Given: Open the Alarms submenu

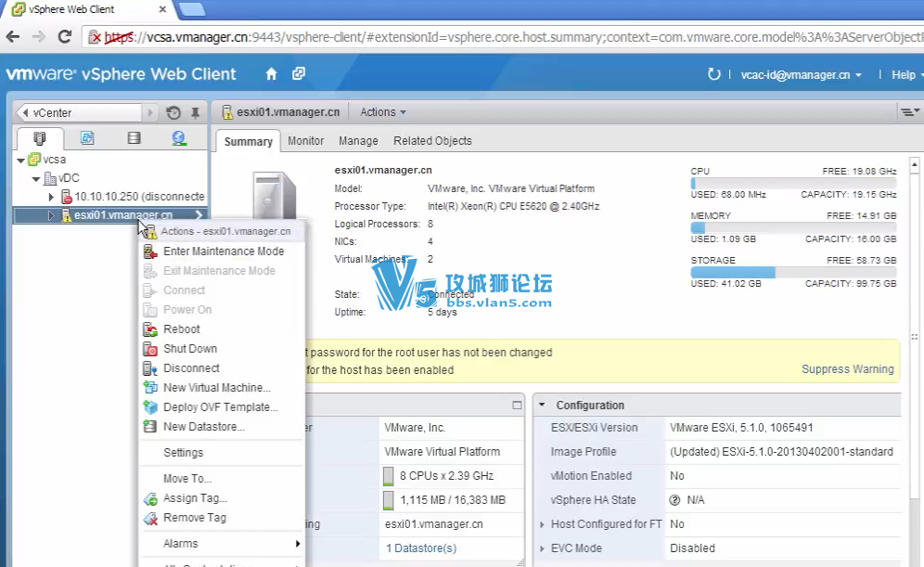Looking at the screenshot, I should (222, 544).
